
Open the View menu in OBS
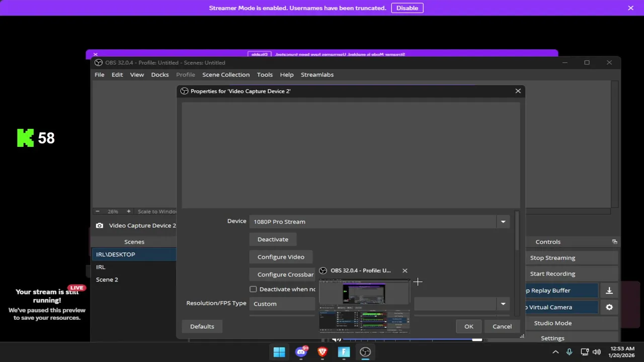(137, 74)
